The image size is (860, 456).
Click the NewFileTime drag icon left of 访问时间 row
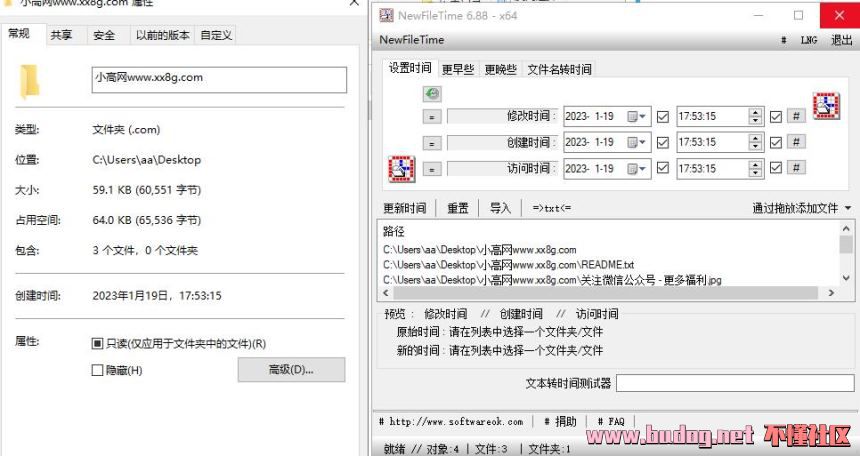point(401,169)
